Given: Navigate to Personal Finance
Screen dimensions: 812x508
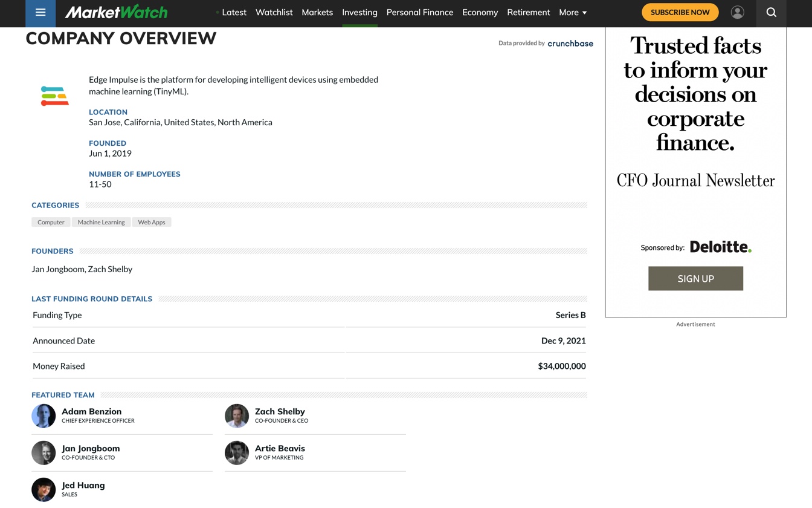Looking at the screenshot, I should click(x=419, y=12).
